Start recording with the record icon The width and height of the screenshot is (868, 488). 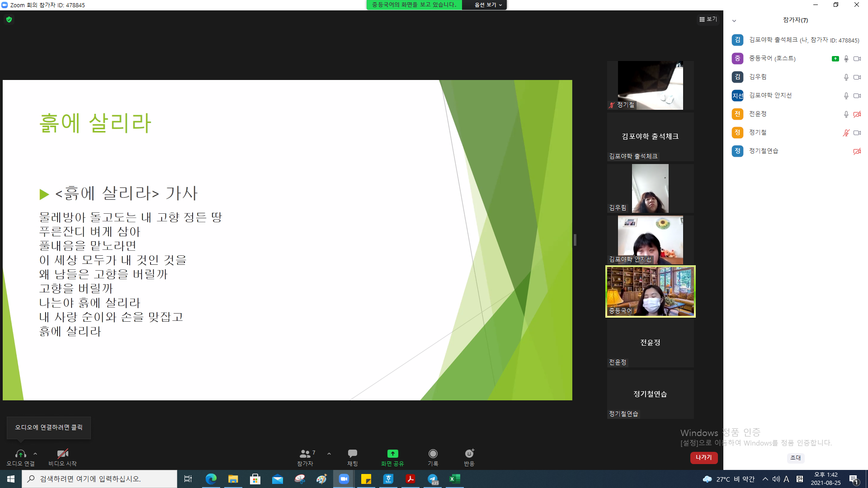click(433, 453)
